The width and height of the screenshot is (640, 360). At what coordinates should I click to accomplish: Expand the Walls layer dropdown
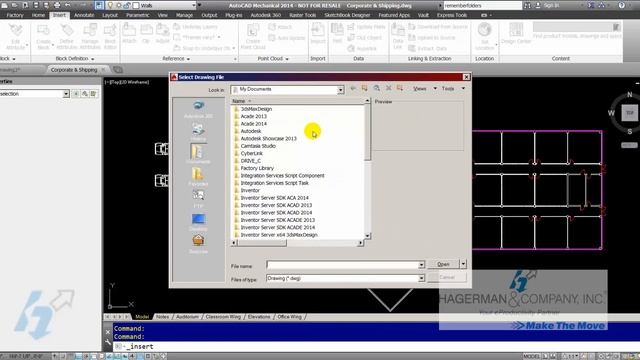(194, 5)
